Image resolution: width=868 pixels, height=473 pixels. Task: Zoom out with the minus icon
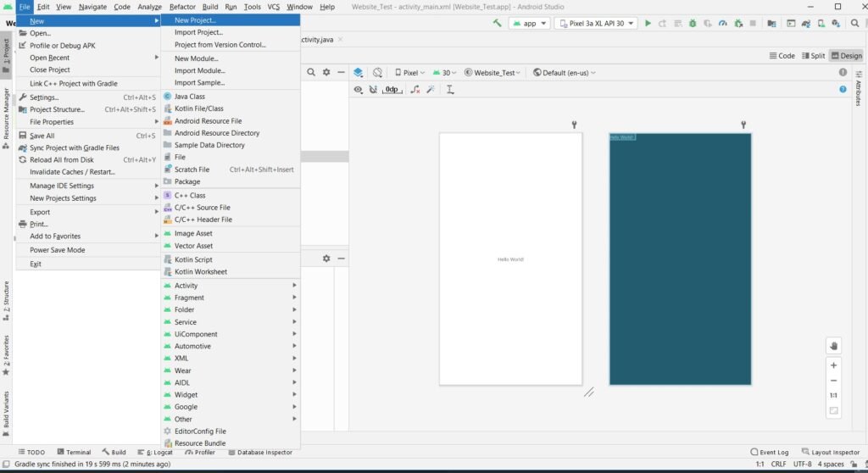point(834,381)
